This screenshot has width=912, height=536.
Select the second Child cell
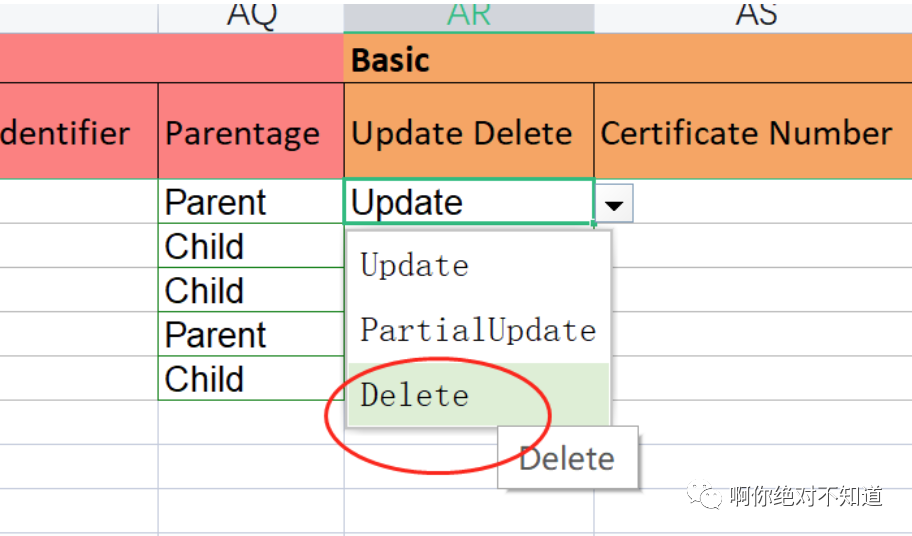coord(251,290)
